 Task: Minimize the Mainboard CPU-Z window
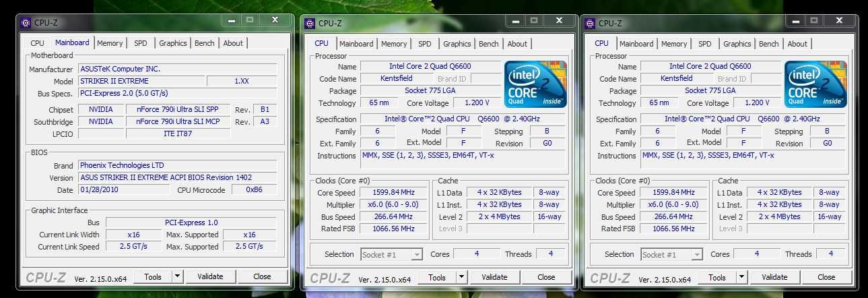[x=232, y=20]
